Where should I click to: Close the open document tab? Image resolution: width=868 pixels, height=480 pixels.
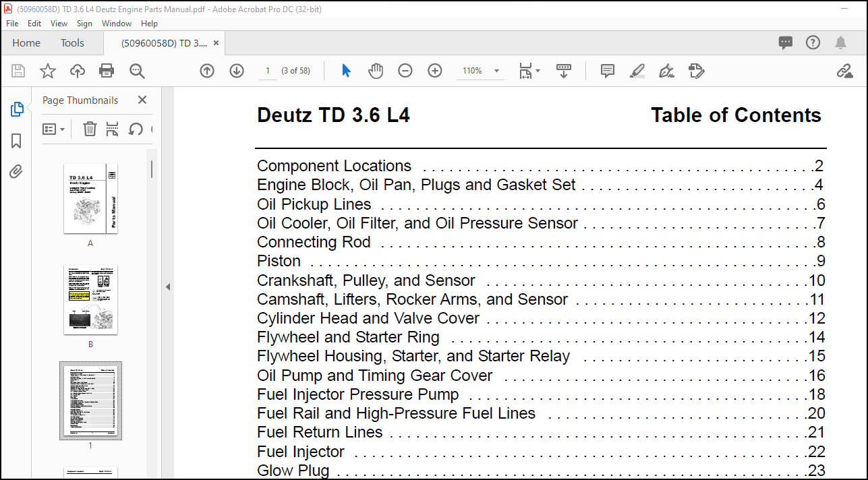(x=216, y=42)
